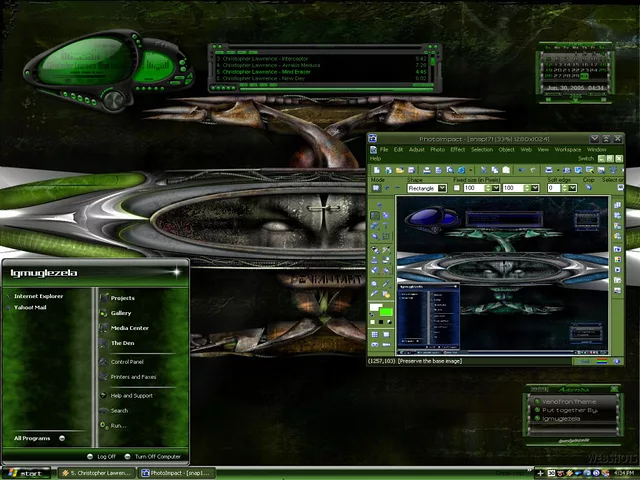
Task: Expand the dropdown arrow next to browser icon
Action: click(471, 171)
